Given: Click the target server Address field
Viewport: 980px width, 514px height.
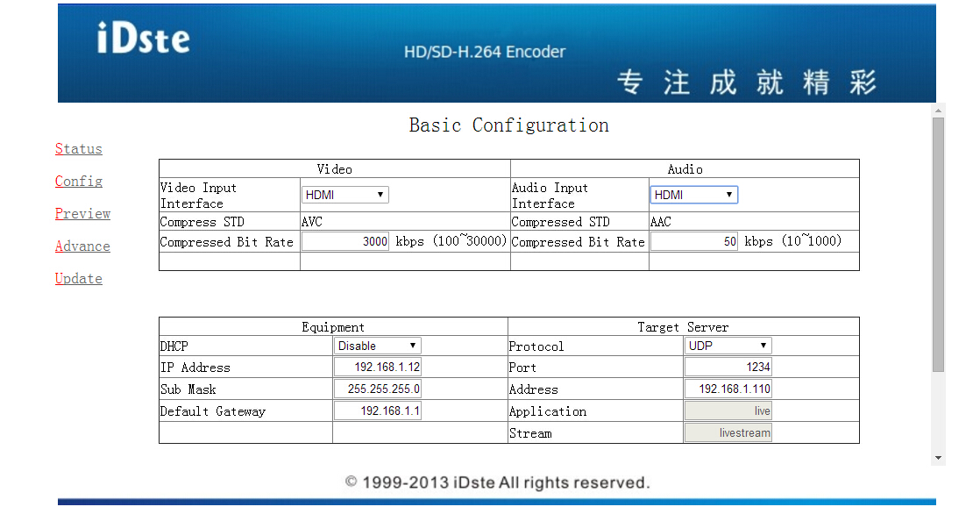Looking at the screenshot, I should (728, 389).
